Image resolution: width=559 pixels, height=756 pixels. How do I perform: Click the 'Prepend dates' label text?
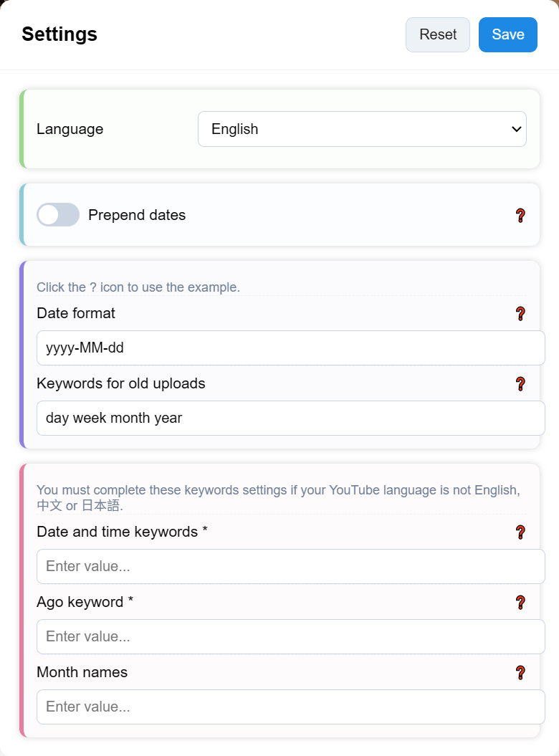pyautogui.click(x=137, y=215)
